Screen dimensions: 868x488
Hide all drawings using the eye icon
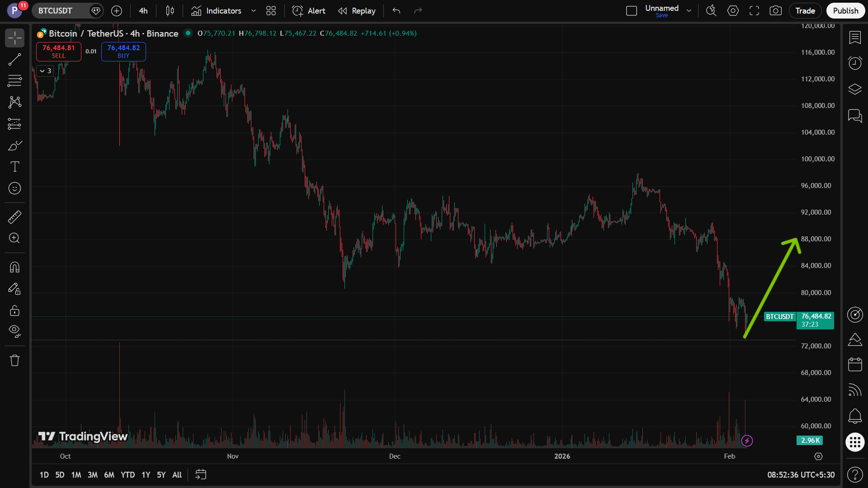point(14,331)
